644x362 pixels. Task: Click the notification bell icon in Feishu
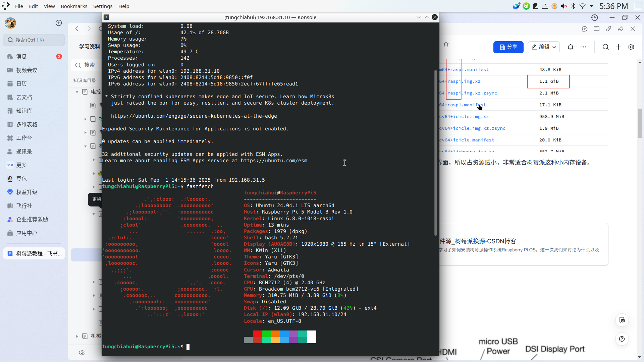571,47
